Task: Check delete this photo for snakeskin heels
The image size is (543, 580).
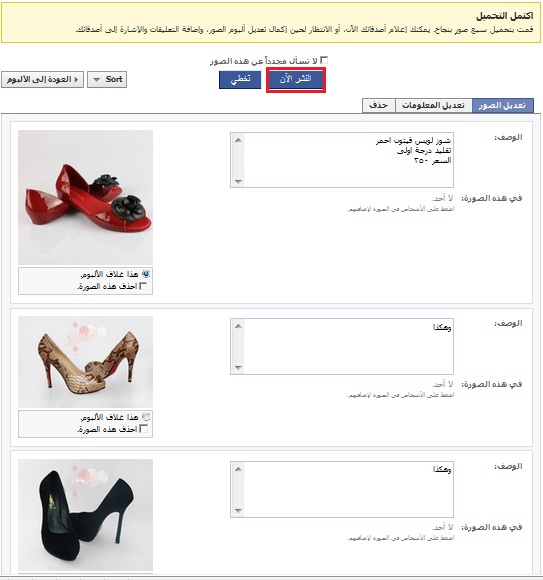Action: 144,429
